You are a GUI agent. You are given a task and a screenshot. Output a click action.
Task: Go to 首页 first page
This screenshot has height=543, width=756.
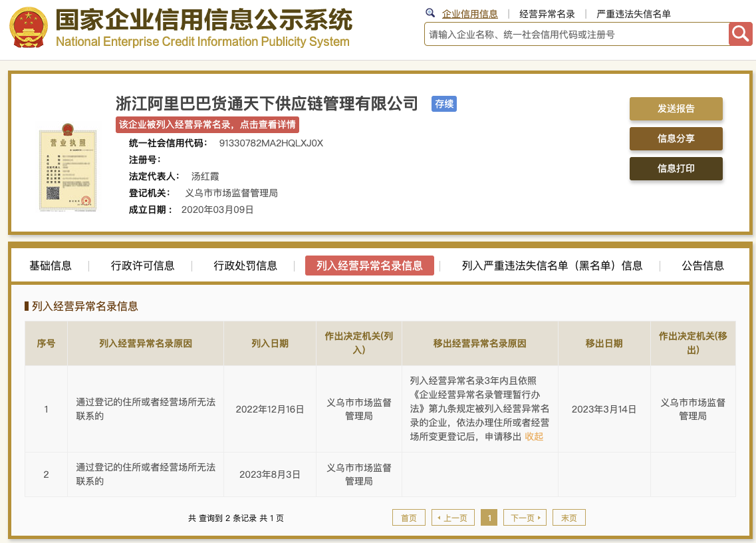click(409, 518)
